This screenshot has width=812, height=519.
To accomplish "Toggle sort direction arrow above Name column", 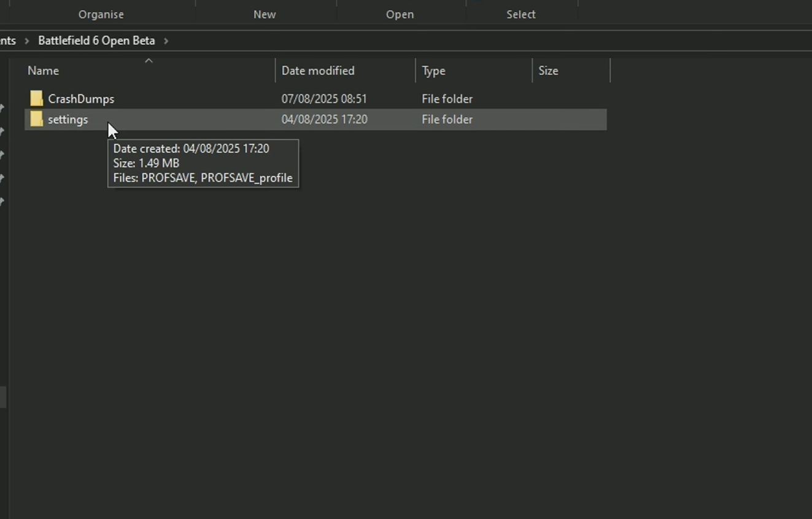I will click(149, 60).
